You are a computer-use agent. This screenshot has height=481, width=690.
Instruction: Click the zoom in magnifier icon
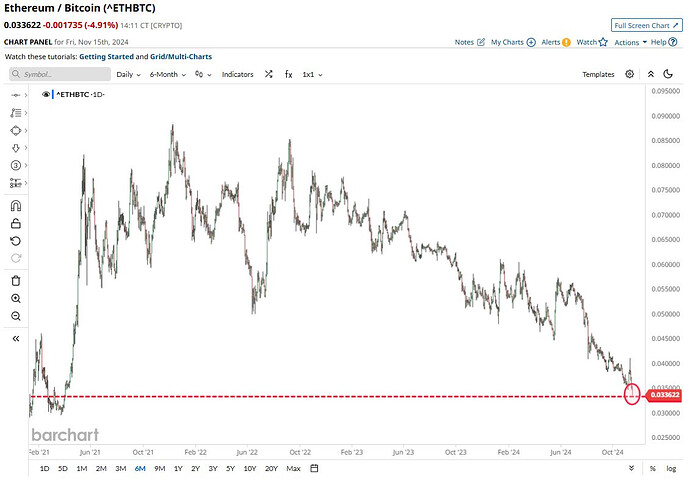[15, 298]
